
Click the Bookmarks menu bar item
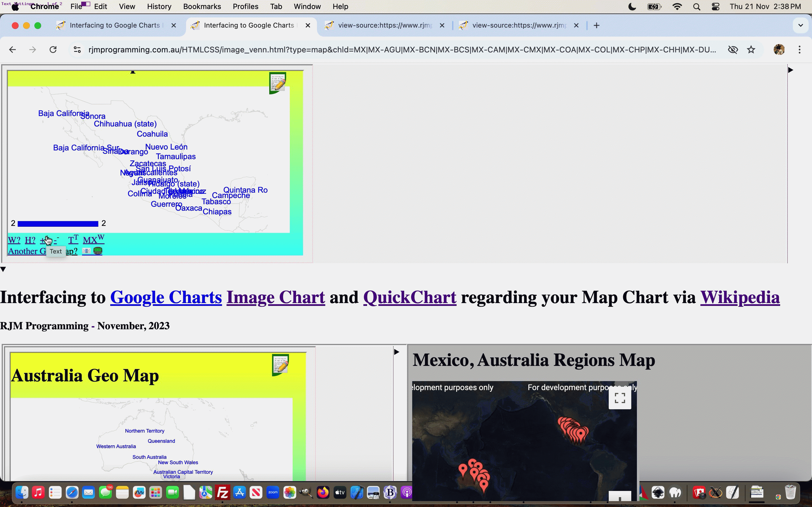pyautogui.click(x=202, y=6)
